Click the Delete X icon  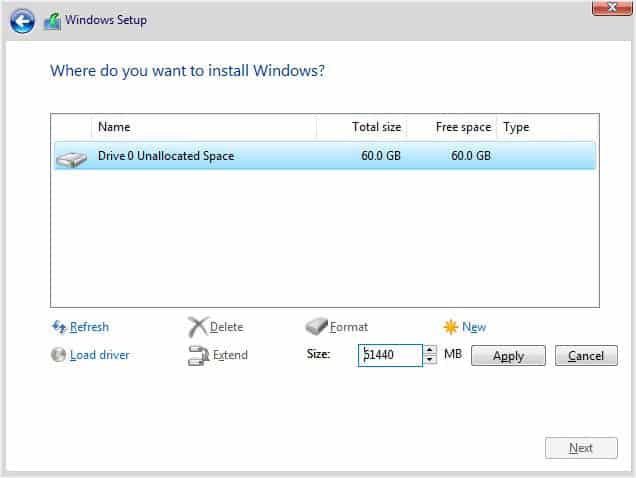[x=198, y=327]
